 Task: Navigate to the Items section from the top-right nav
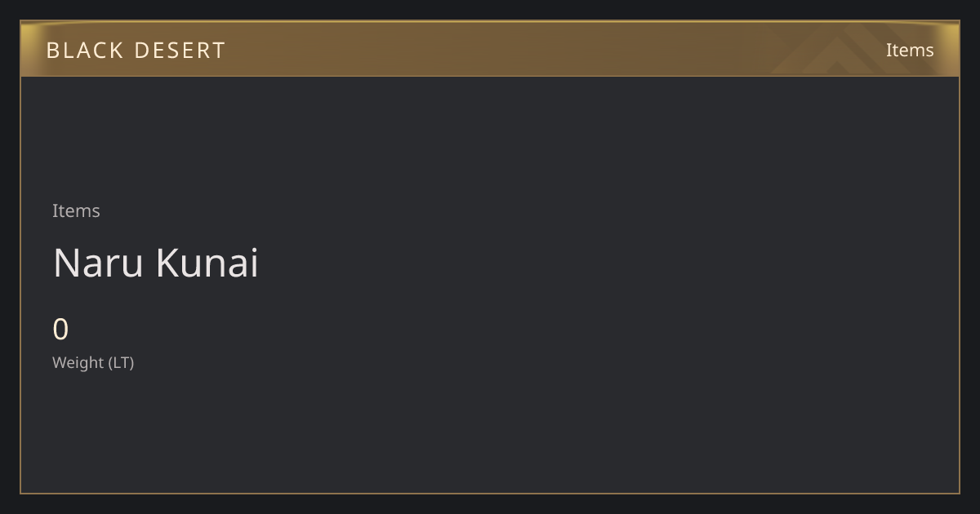(x=910, y=50)
